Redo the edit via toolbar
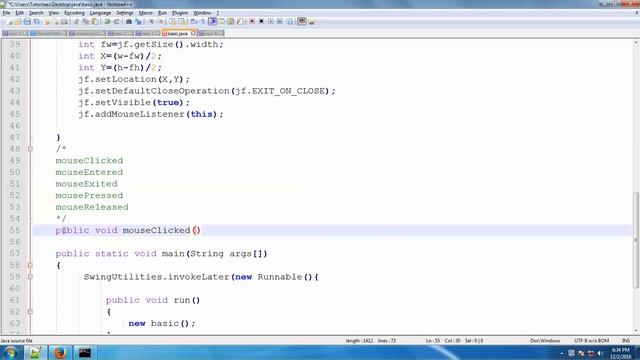 pos(116,21)
